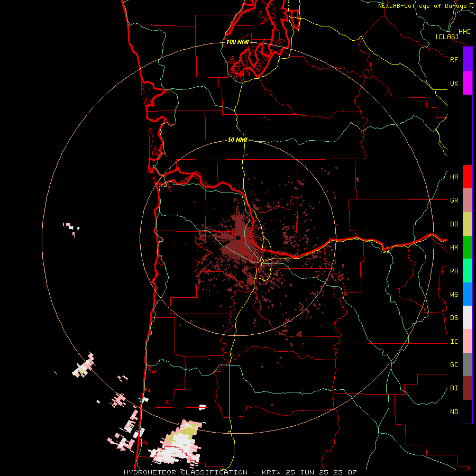The height and width of the screenshot is (476, 476).
Task: Click the 'WS' legend label
Action: coord(454,295)
